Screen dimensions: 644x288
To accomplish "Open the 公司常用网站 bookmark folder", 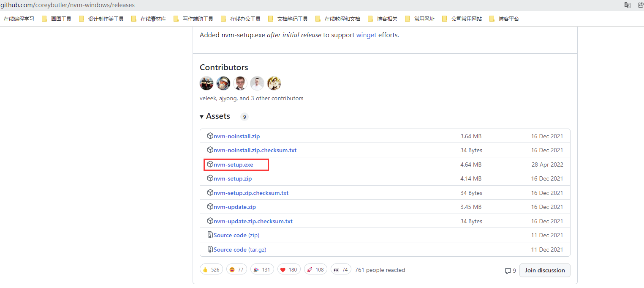I will tap(462, 19).
